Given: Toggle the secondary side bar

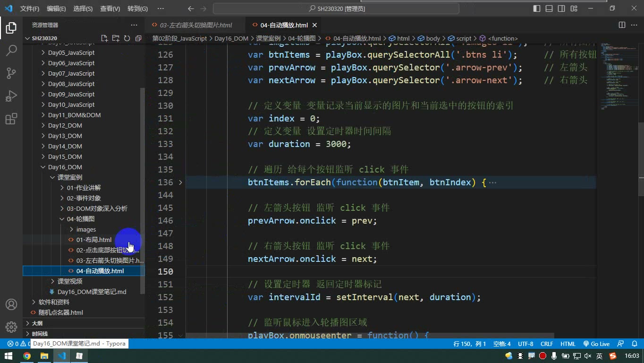Looking at the screenshot, I should click(x=561, y=9).
